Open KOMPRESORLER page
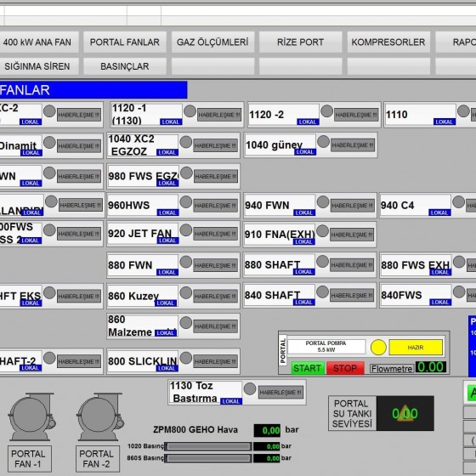The width and height of the screenshot is (476, 476). (x=388, y=42)
